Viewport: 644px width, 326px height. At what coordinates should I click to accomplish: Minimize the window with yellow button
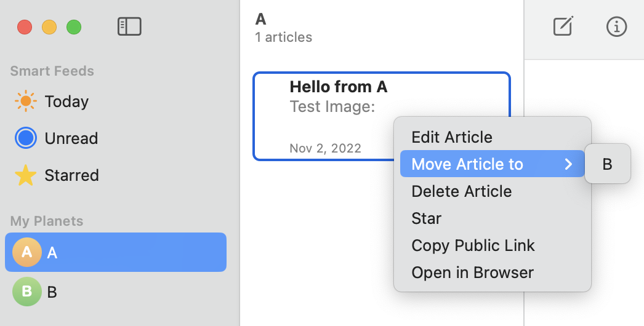[x=49, y=27]
